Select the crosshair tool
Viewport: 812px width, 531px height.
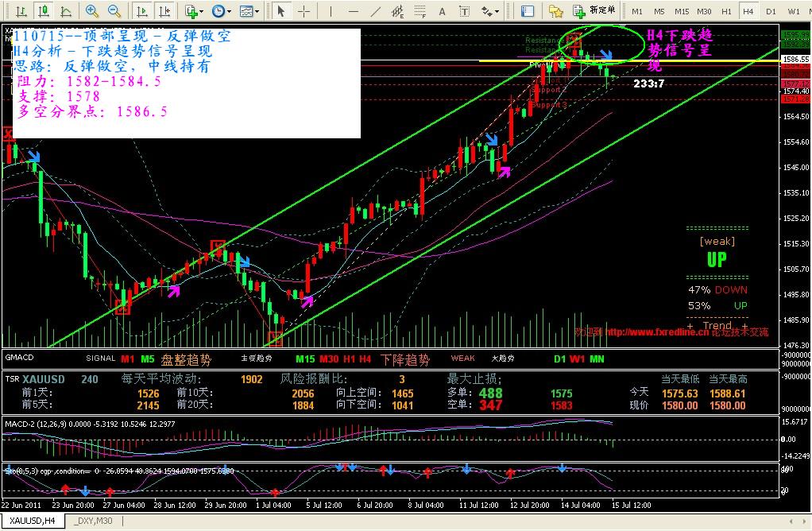pyautogui.click(x=304, y=11)
